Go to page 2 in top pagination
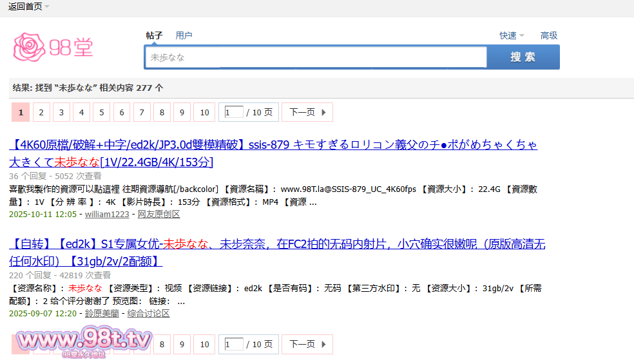Screen dimensions: 634x364 tap(41, 112)
